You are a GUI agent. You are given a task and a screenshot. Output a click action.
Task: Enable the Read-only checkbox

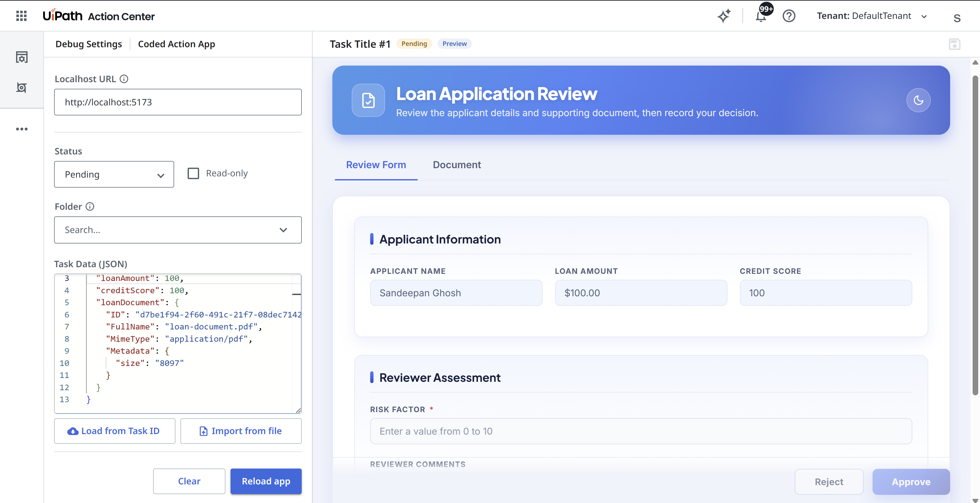(193, 173)
